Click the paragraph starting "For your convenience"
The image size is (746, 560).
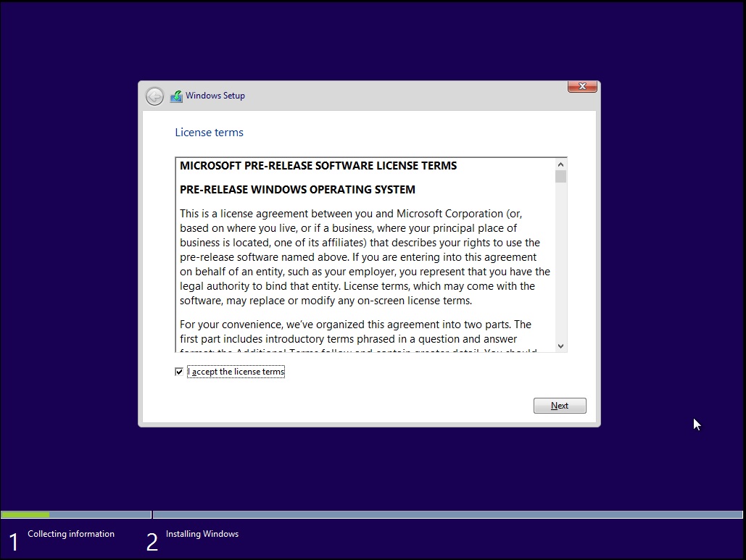click(355, 332)
